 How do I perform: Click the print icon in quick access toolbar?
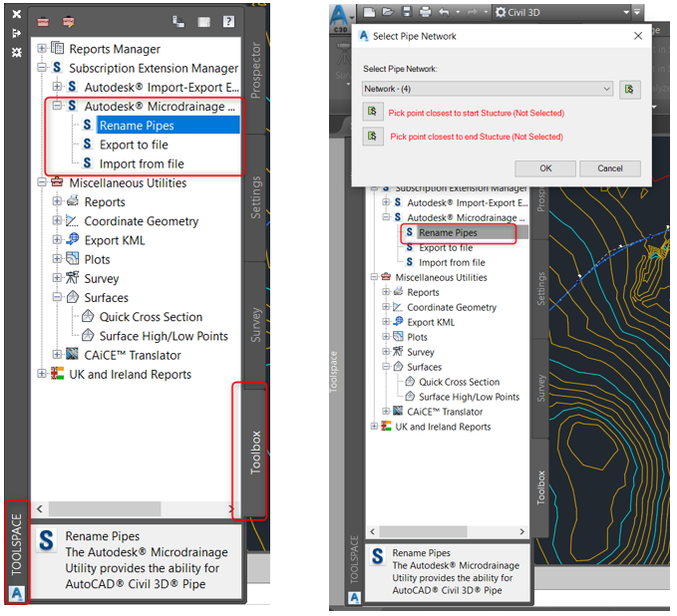pyautogui.click(x=425, y=12)
